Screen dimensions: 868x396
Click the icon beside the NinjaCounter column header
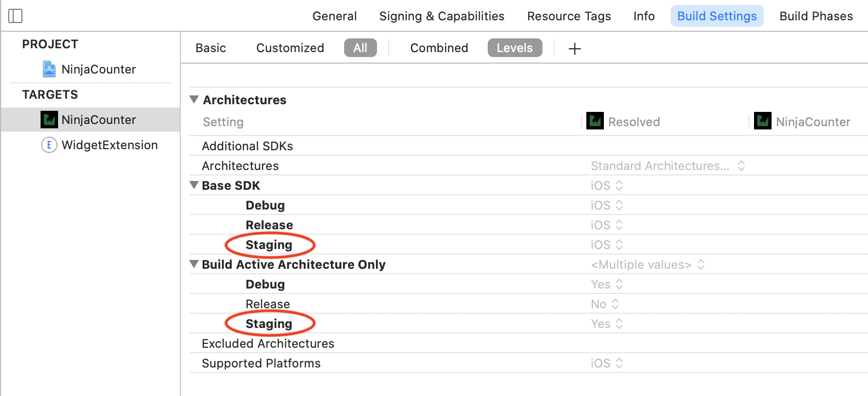[763, 121]
